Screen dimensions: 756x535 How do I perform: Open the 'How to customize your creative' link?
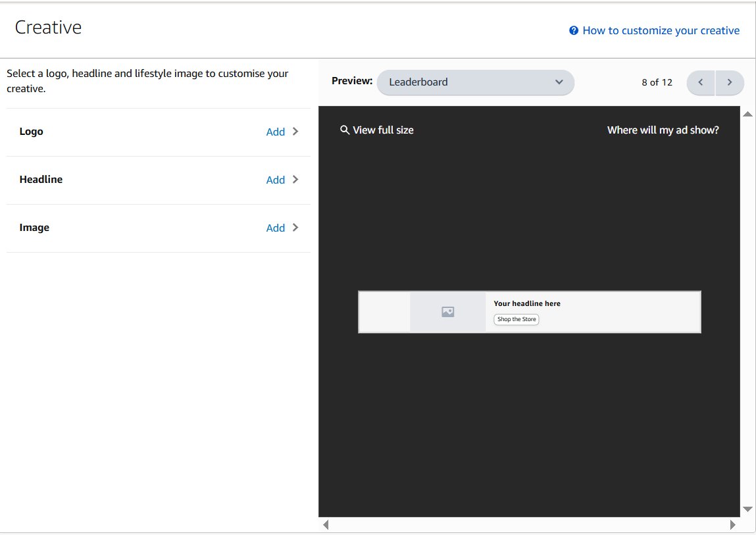coord(661,30)
